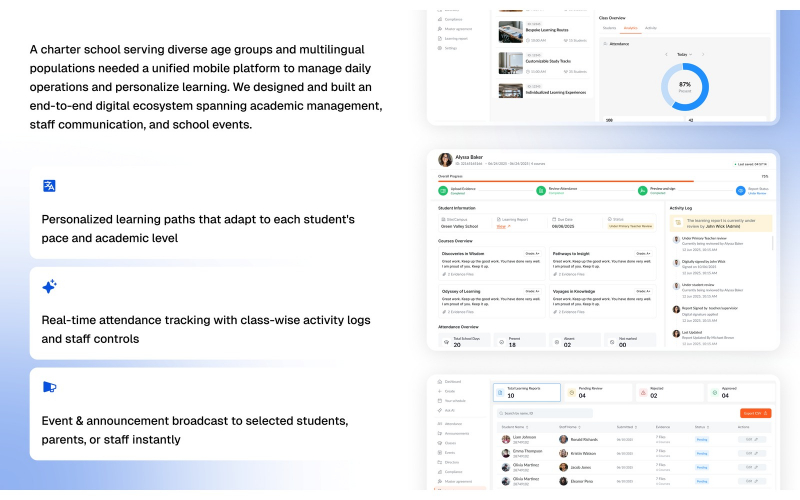This screenshot has height=500, width=800.
Task: Click the previous-day chevron beside Today
Action: (x=666, y=54)
